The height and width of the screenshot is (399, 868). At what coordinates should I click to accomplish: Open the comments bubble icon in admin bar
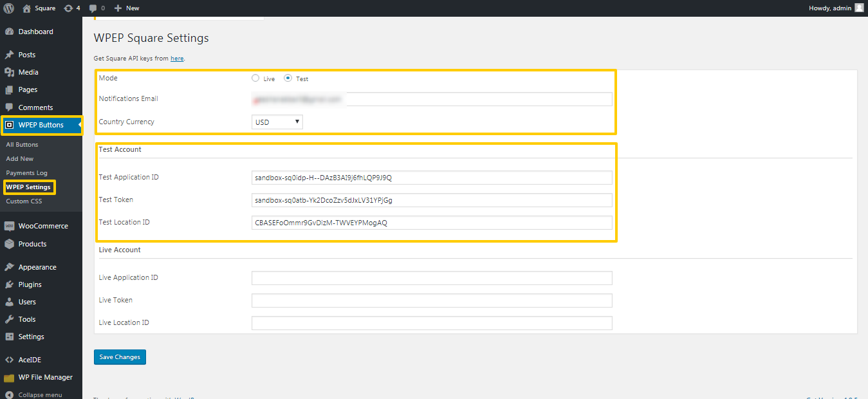pyautogui.click(x=93, y=8)
